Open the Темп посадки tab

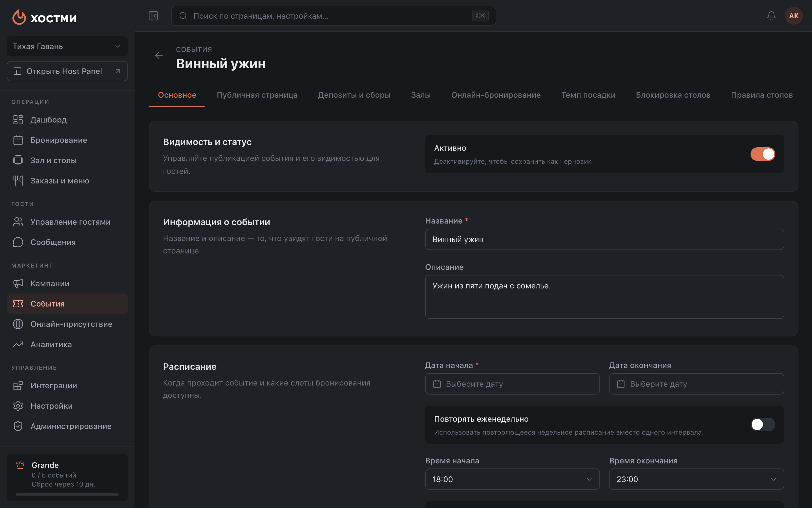(588, 95)
